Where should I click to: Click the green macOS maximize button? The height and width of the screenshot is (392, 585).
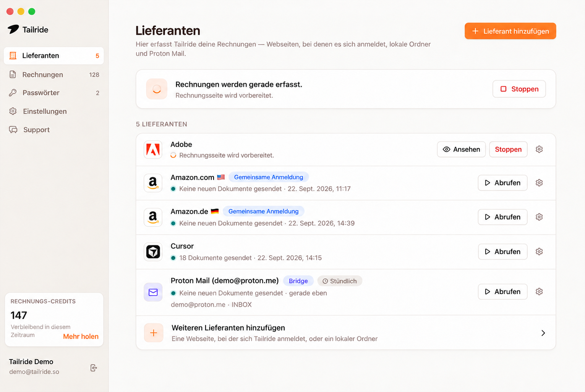[32, 11]
